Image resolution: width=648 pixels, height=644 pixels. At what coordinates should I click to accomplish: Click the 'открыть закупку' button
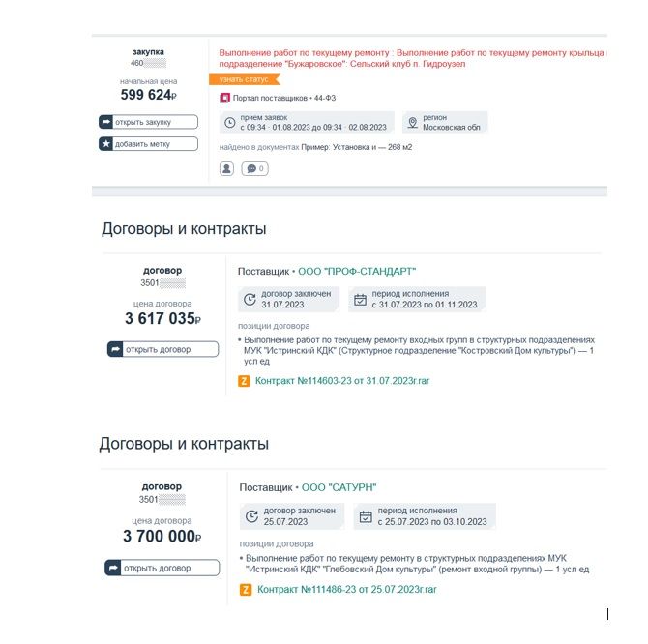(x=148, y=122)
